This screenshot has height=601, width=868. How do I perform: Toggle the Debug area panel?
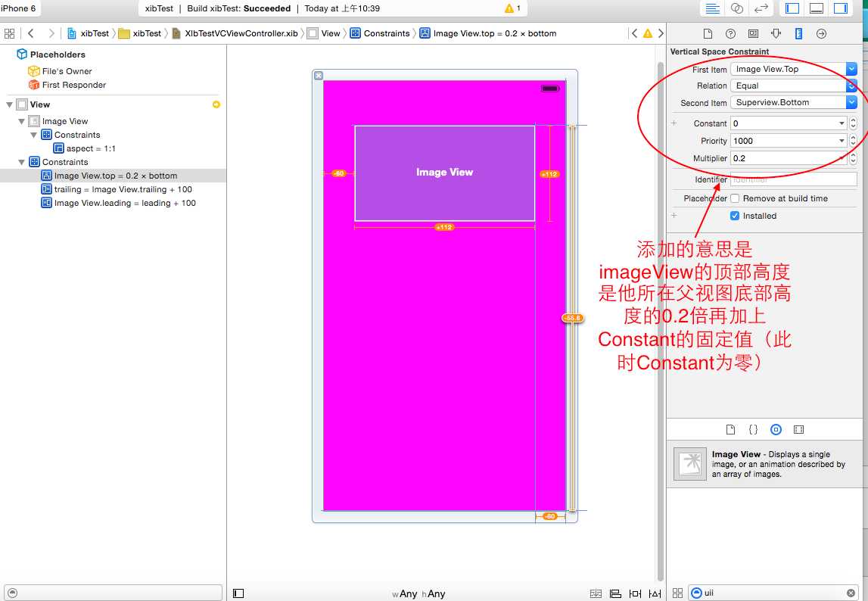click(817, 8)
